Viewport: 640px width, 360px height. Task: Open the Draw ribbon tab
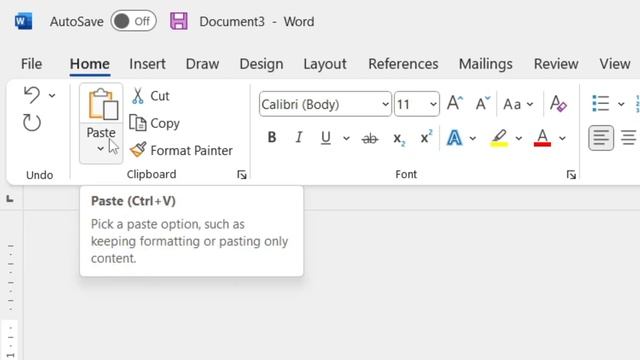click(202, 64)
